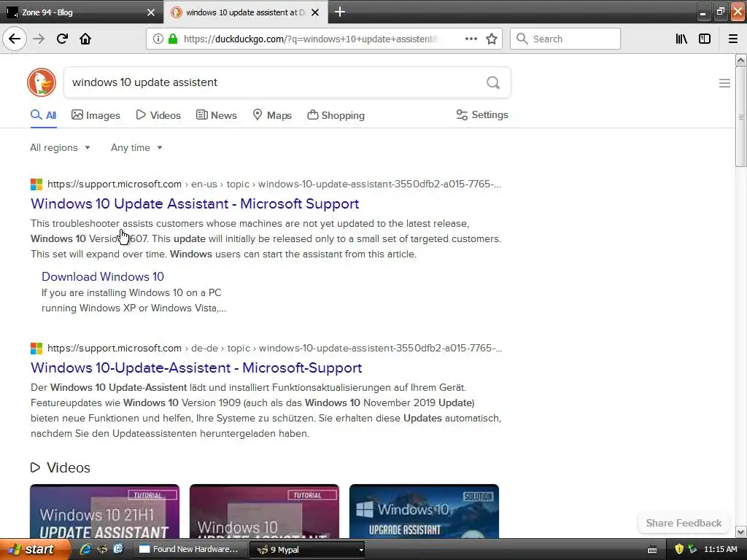Image resolution: width=747 pixels, height=560 pixels.
Task: Open the Windows 10 21H1 Update Assistant video
Action: (x=105, y=511)
